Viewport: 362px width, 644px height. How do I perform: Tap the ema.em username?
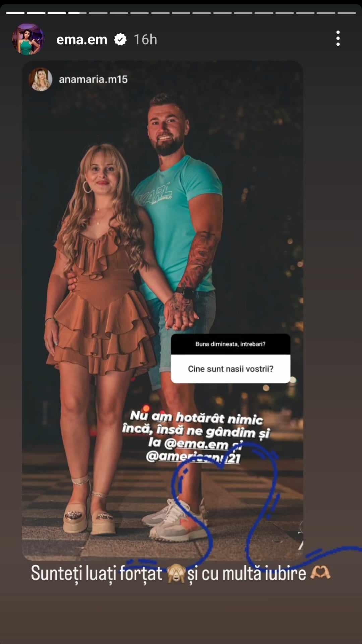[x=82, y=40]
